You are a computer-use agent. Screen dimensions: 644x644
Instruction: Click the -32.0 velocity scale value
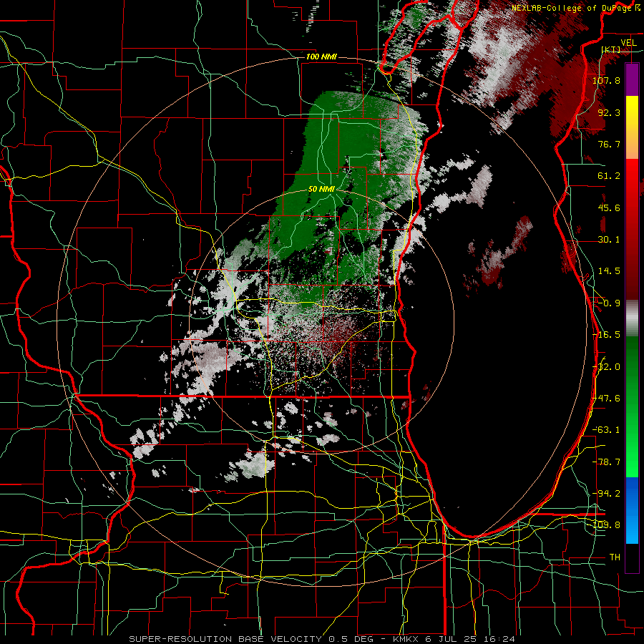tap(606, 366)
